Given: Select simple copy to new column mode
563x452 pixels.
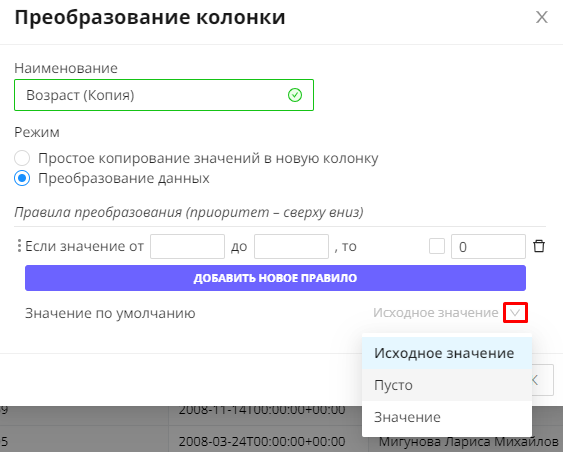Looking at the screenshot, I should click(x=22, y=158).
